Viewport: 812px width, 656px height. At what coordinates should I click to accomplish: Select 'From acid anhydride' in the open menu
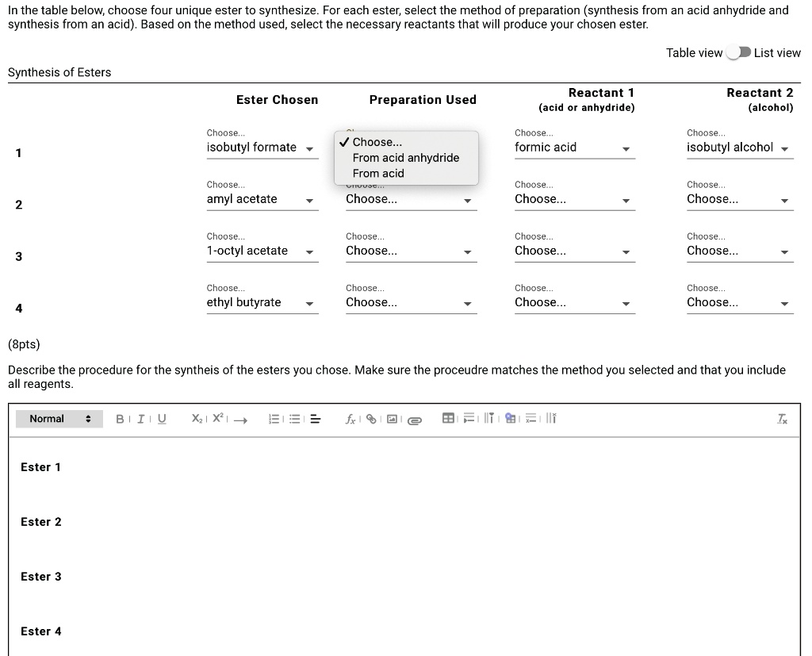pos(406,158)
